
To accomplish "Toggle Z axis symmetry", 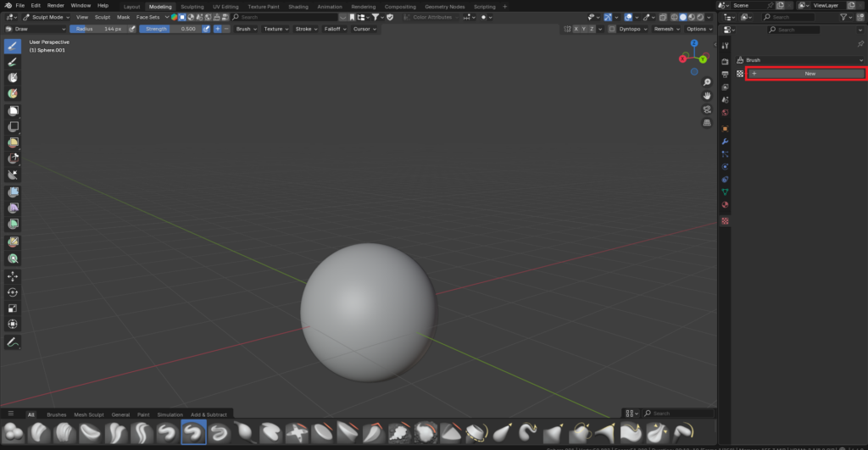I will pyautogui.click(x=592, y=29).
